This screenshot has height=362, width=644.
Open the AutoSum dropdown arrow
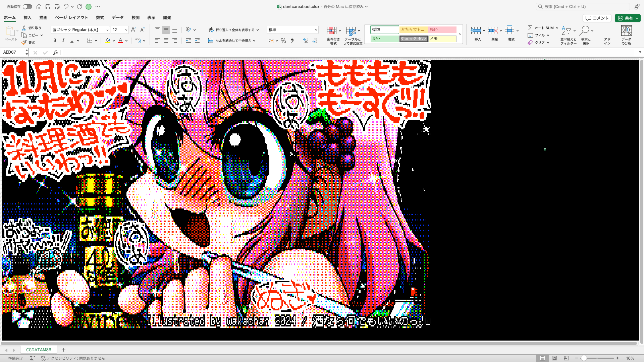pos(557,28)
